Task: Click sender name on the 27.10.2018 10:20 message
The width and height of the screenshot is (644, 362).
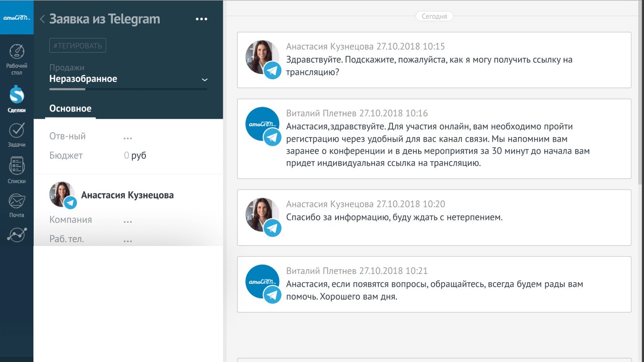Action: point(330,204)
